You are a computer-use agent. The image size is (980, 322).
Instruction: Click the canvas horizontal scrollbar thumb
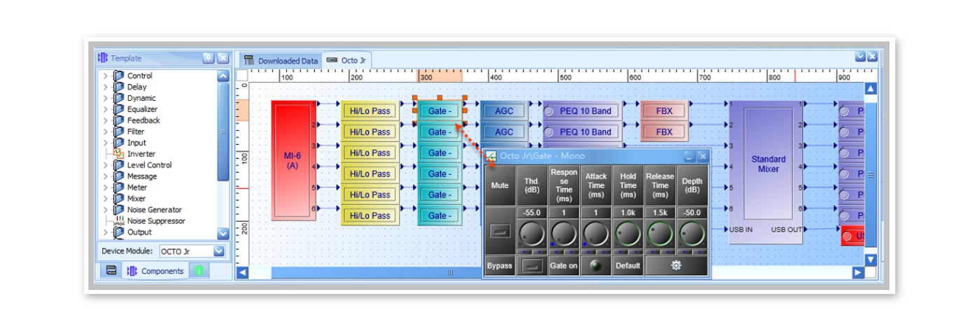[x=450, y=273]
